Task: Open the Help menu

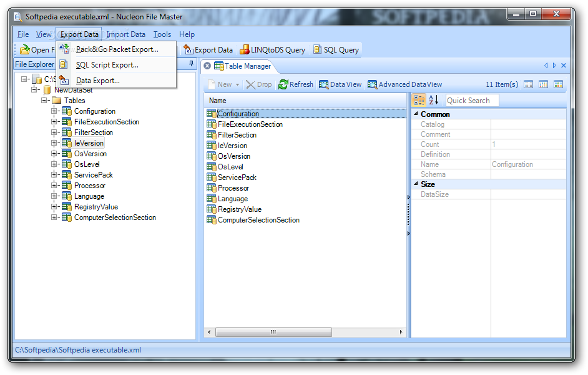Action: (x=187, y=34)
